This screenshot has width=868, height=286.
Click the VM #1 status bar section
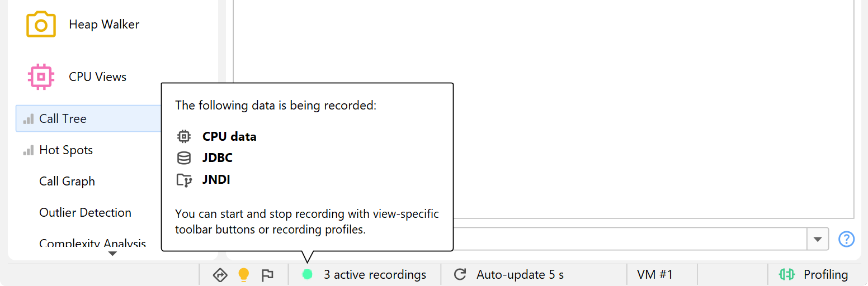tap(655, 275)
